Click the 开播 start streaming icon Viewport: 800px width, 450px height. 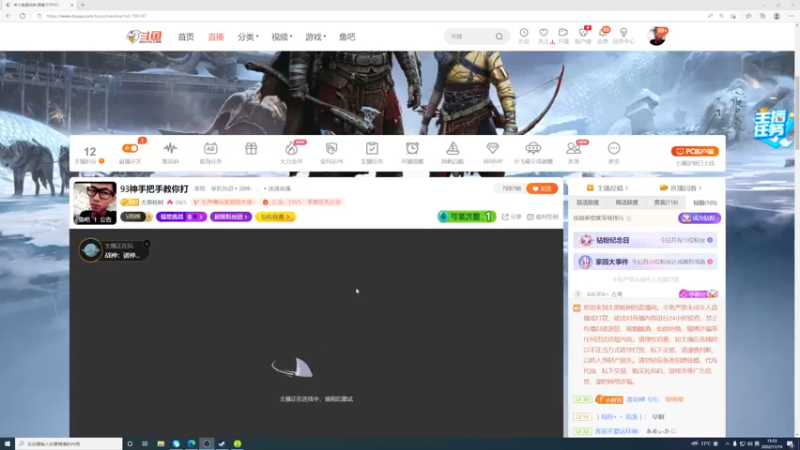[x=563, y=36]
